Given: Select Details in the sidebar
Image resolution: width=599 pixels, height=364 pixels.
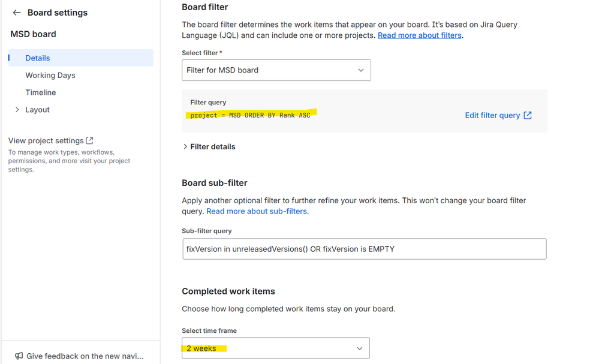Looking at the screenshot, I should point(38,58).
